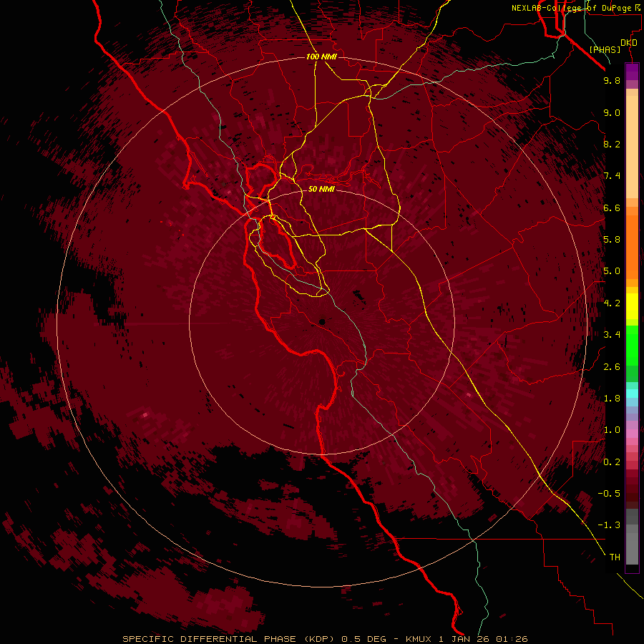644x644 pixels.
Task: Click the 'KMUX' station identifier in the caption
Action: tap(419, 639)
